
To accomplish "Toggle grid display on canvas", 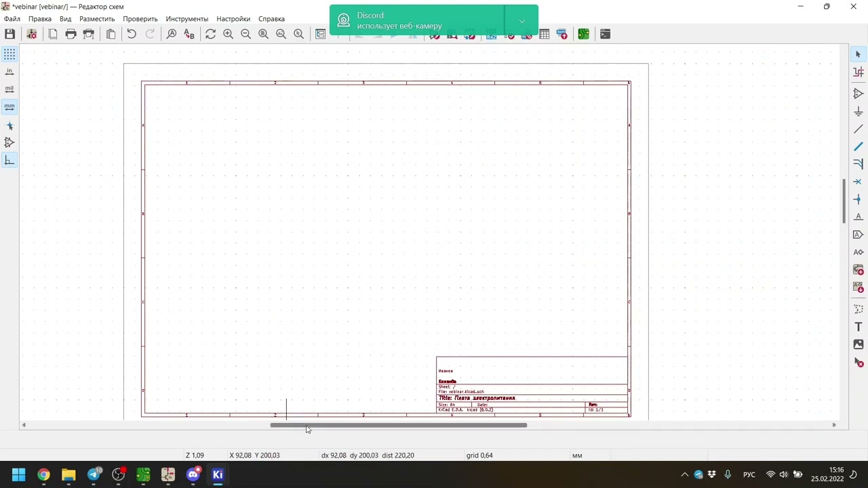I will click(9, 54).
